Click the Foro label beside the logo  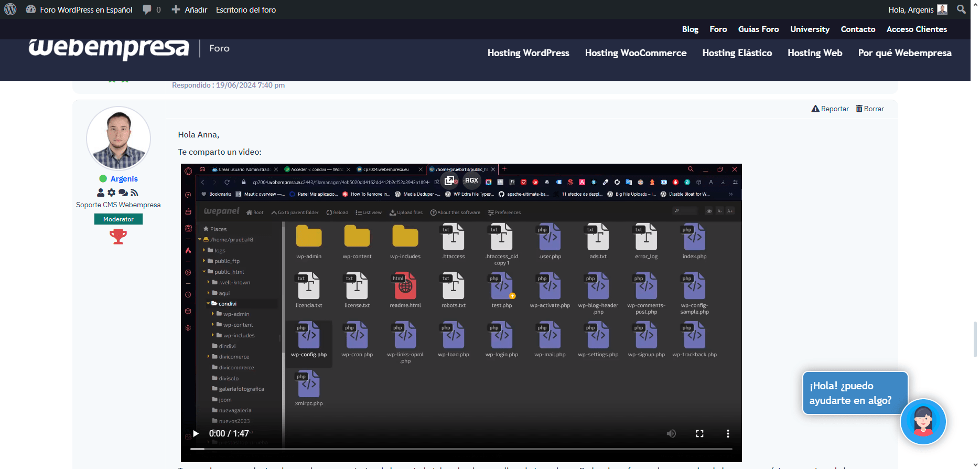(219, 48)
